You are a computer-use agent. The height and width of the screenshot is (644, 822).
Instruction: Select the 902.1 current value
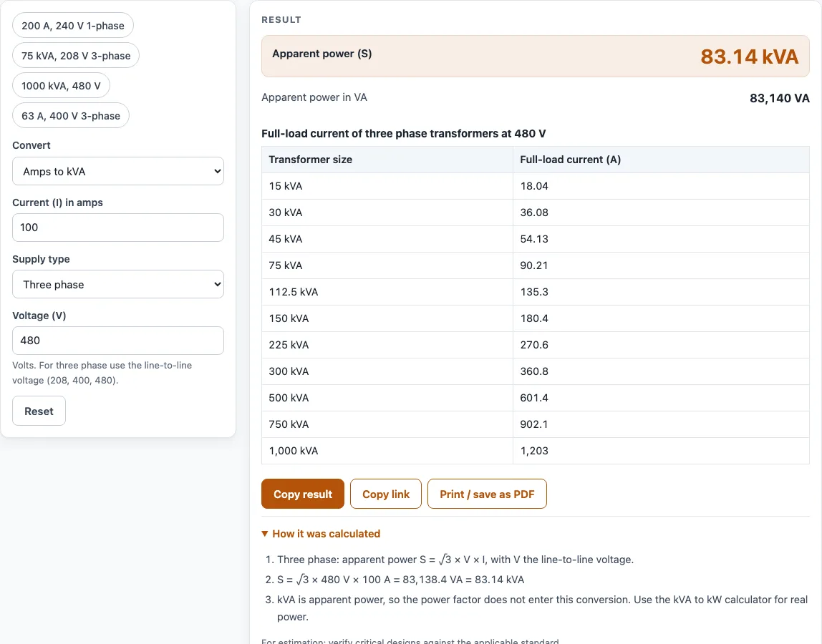click(534, 424)
